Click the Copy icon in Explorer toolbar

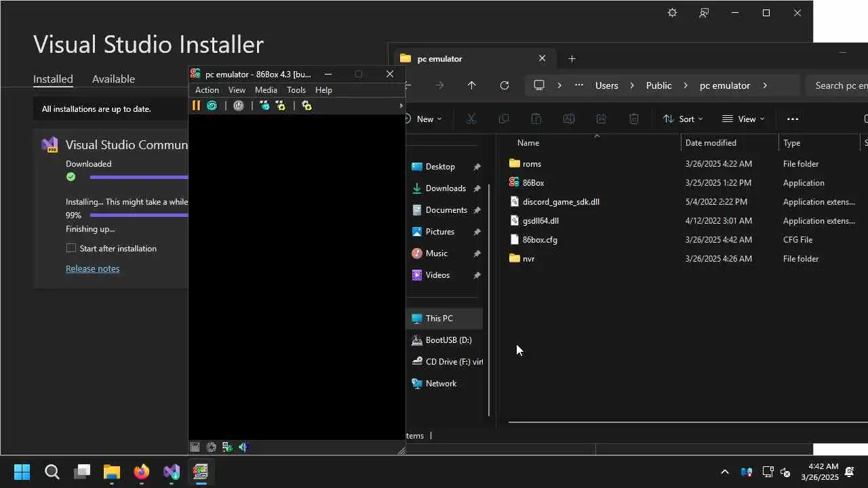click(x=504, y=119)
